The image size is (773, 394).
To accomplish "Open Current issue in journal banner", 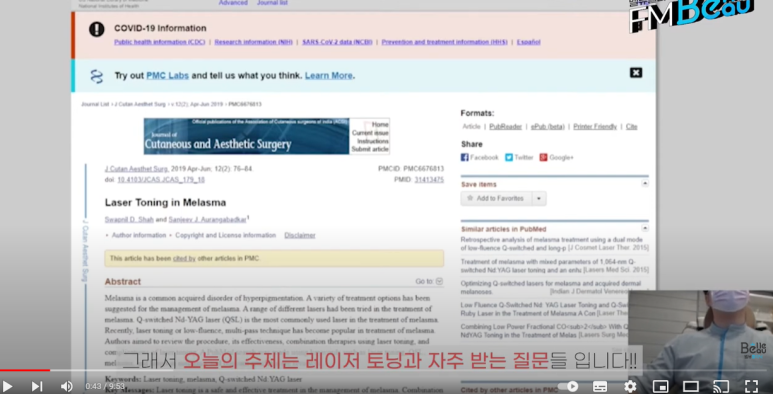I will click(x=370, y=133).
